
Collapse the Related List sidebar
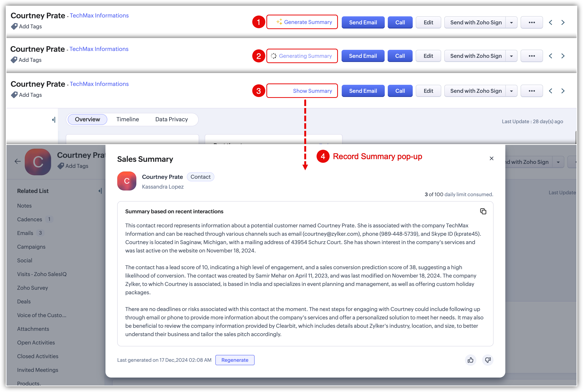coord(100,191)
